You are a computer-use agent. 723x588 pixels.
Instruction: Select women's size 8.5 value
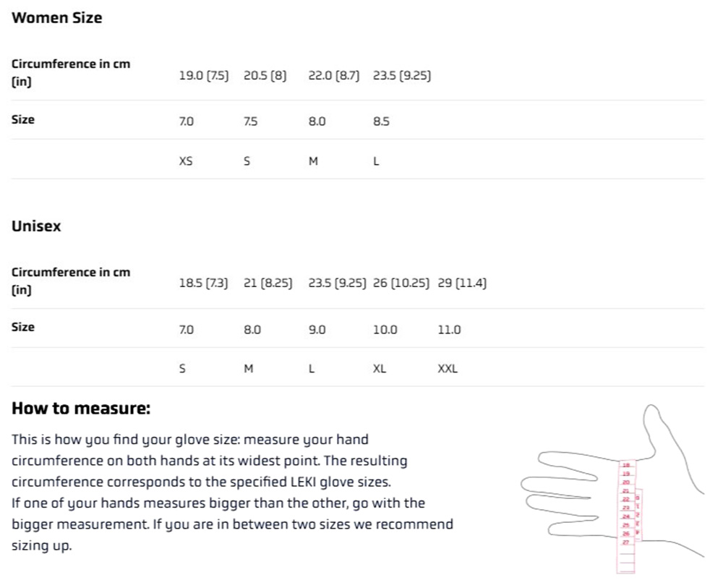(x=381, y=122)
